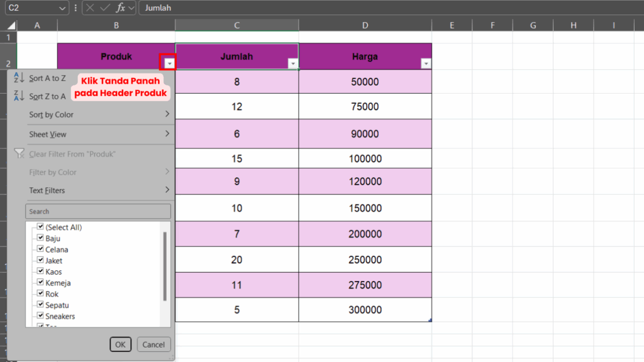Open the Harga column filter dropdown
The image size is (644, 362).
[x=426, y=63]
